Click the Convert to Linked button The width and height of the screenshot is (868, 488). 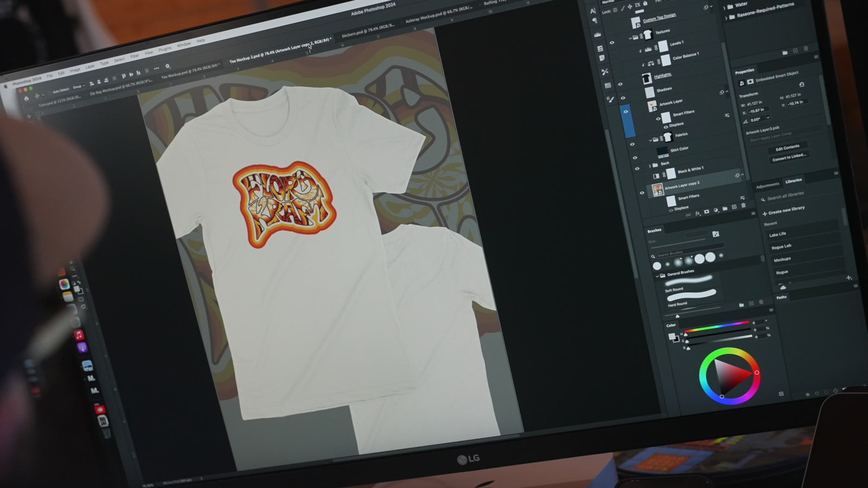pos(789,157)
